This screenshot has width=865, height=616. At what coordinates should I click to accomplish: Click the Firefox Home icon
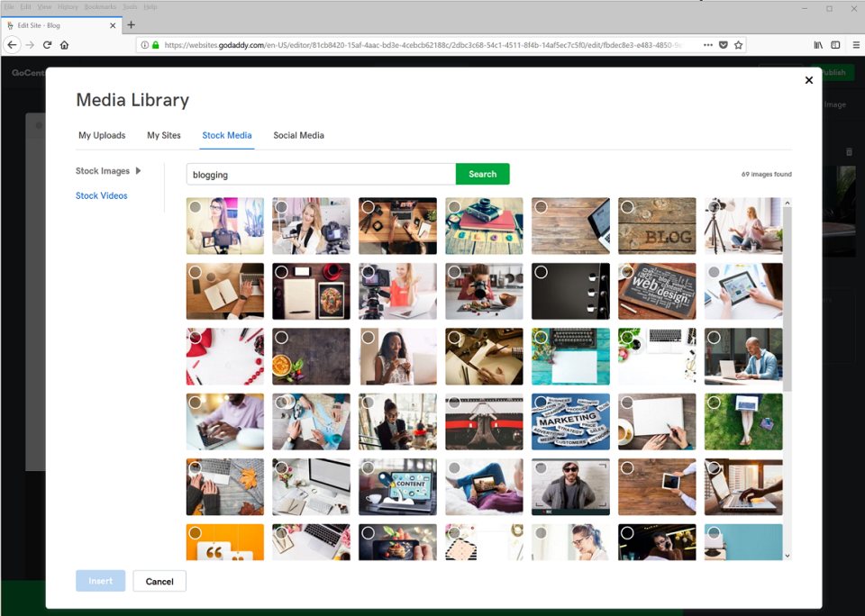64,44
